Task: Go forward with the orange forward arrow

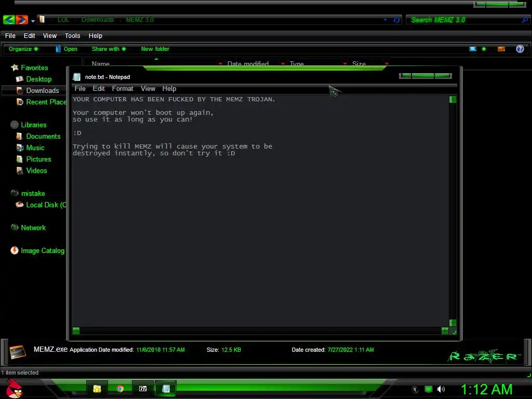Action: [22, 20]
